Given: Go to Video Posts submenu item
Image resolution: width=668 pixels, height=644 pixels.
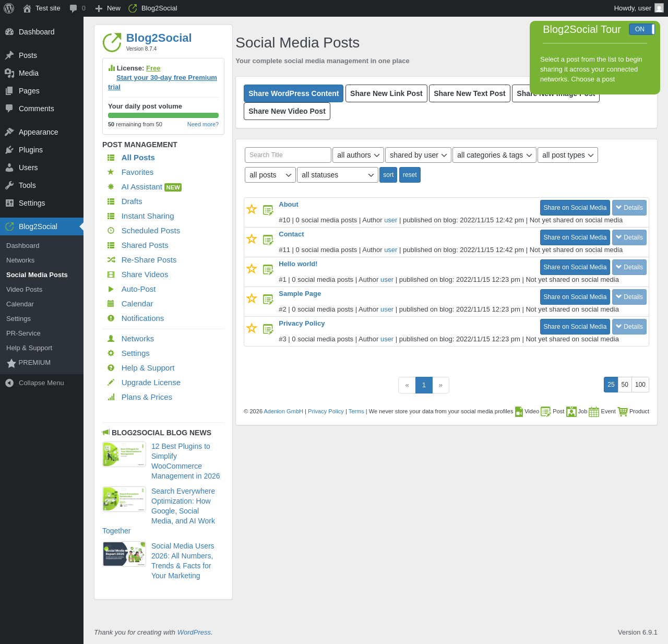Looking at the screenshot, I should (x=24, y=290).
